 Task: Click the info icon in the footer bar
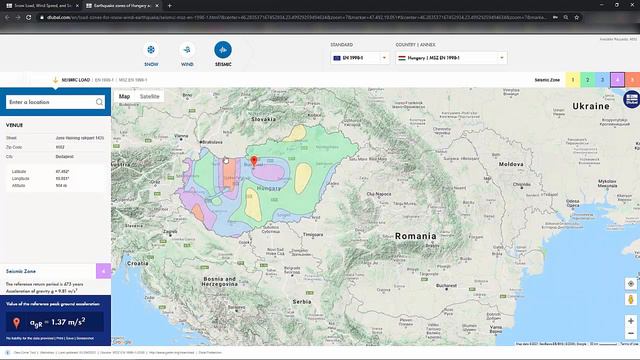(x=7, y=352)
